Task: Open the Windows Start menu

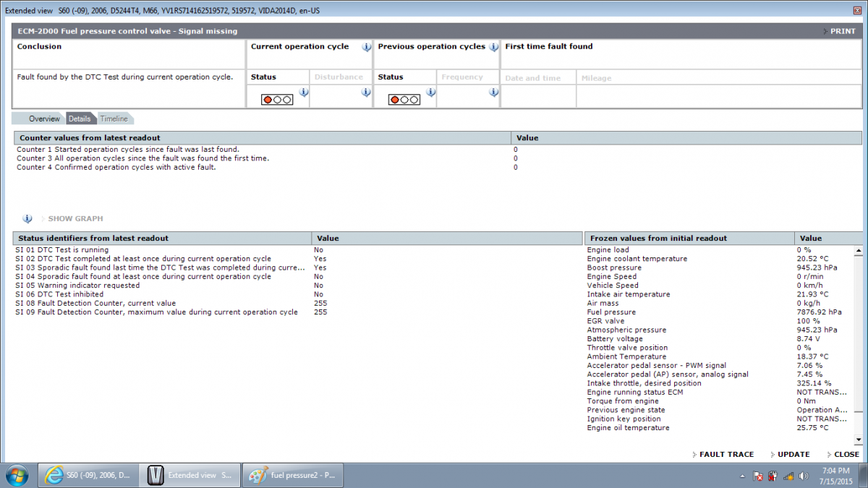Action: pos(16,475)
